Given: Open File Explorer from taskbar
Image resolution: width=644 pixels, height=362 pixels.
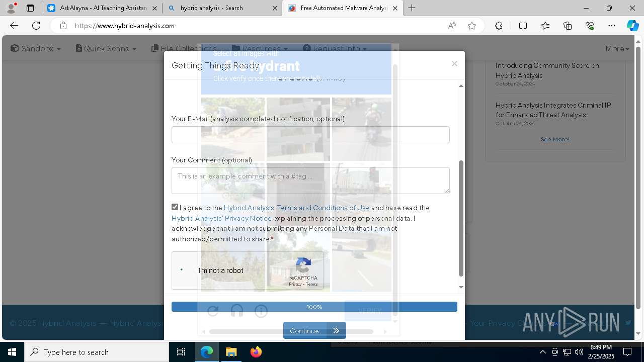Looking at the screenshot, I should (231, 352).
